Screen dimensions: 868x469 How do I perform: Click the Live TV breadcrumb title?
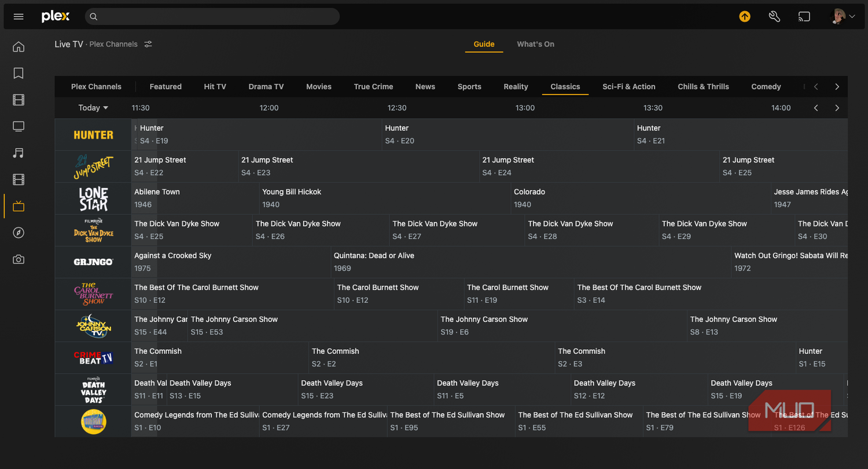click(69, 44)
